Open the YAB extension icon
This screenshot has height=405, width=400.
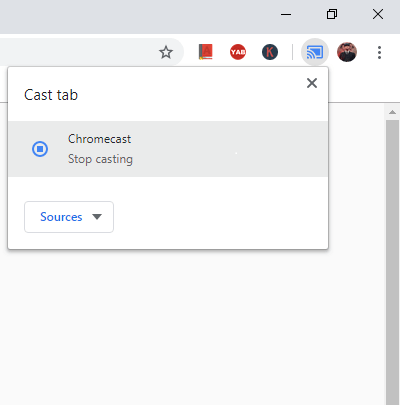238,52
